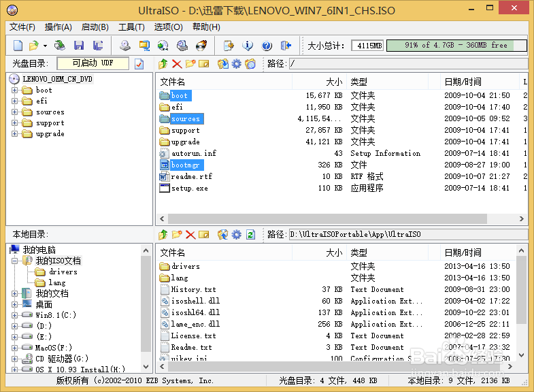Create a new ISO with the New icon

pyautogui.click(x=18, y=46)
